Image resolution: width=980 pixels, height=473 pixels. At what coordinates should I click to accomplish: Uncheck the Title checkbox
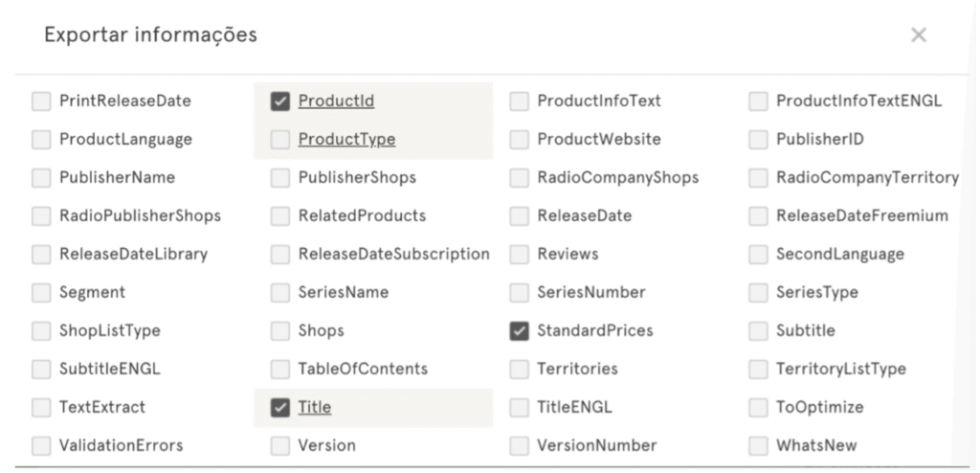280,408
